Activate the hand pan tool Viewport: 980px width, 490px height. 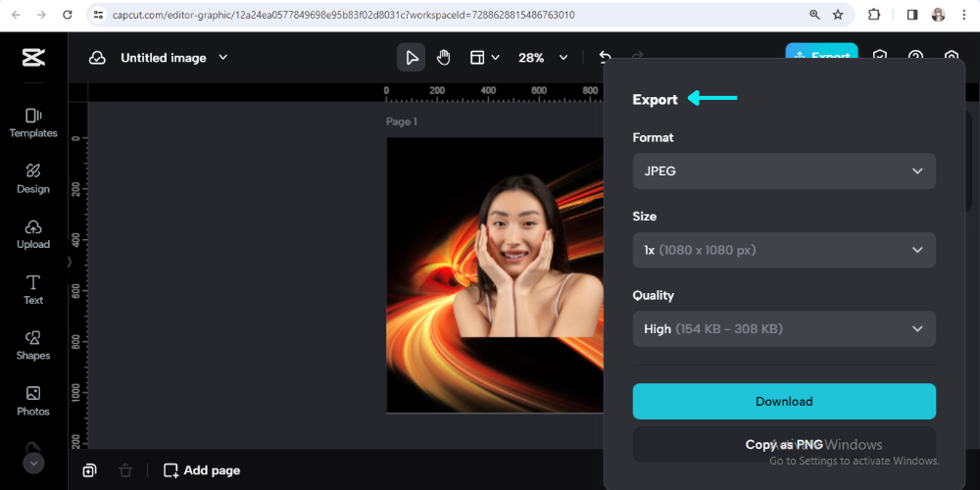[443, 58]
